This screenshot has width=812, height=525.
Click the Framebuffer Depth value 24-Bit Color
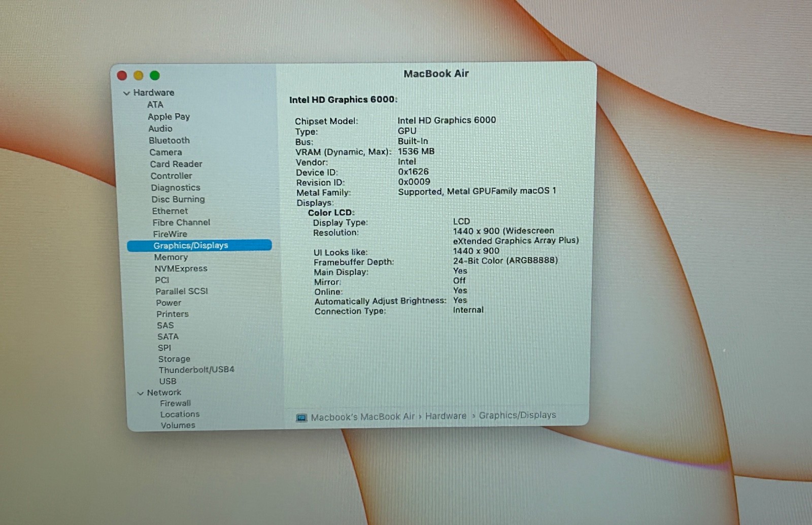pyautogui.click(x=505, y=260)
